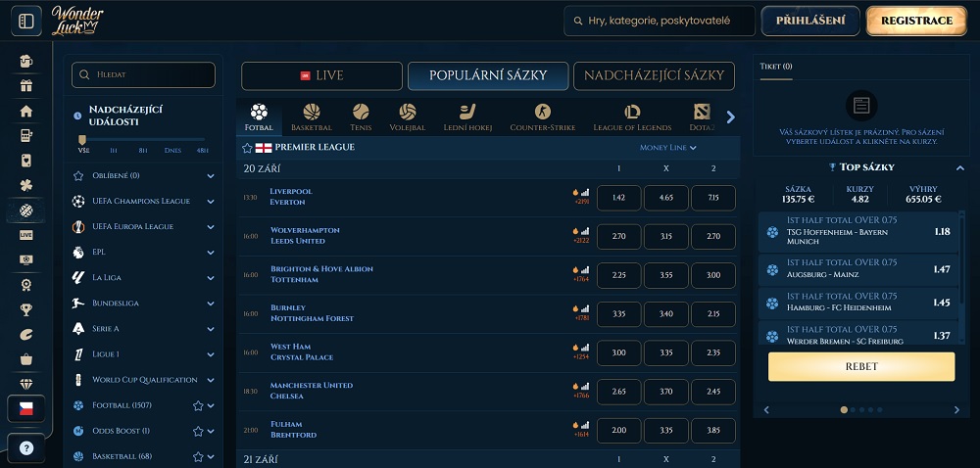This screenshot has width=980, height=468.
Task: Expand the La Liga list
Action: pos(211,278)
